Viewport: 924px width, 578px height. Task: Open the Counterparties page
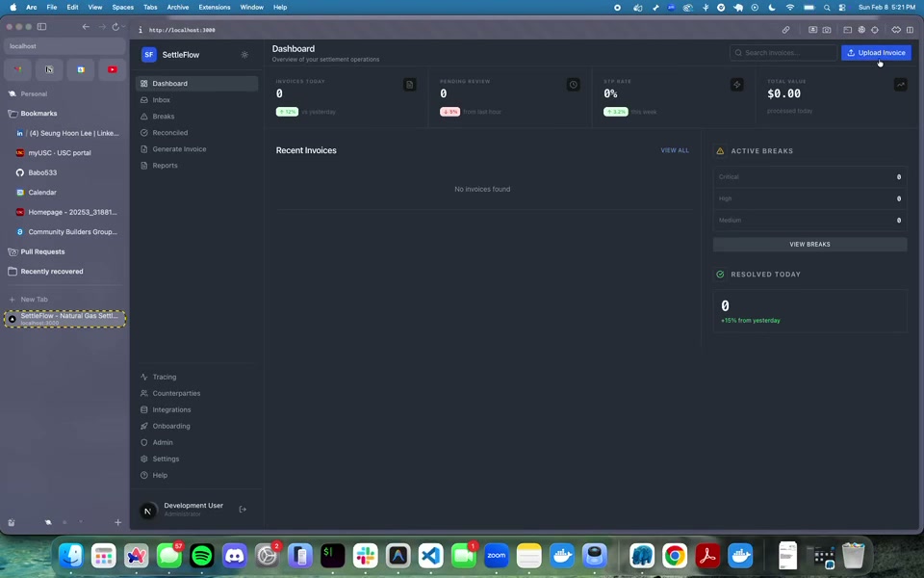pyautogui.click(x=176, y=393)
